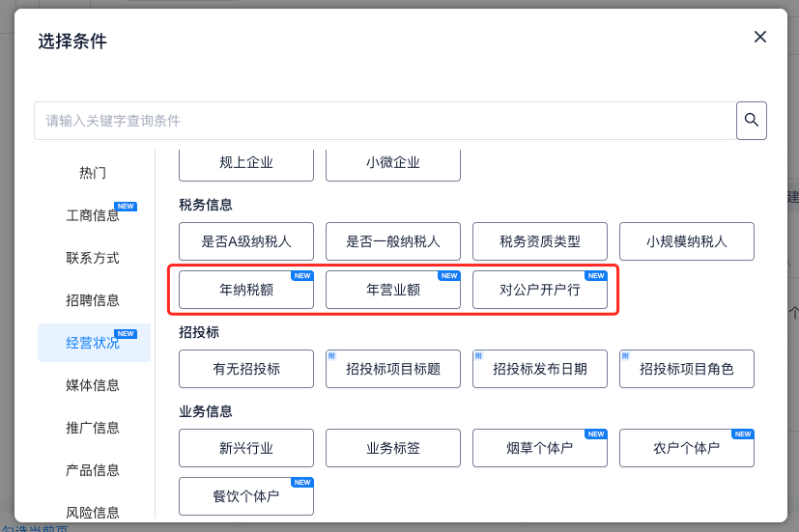Select the 对公户开户行 condition
This screenshot has width=799, height=532.
coord(540,290)
